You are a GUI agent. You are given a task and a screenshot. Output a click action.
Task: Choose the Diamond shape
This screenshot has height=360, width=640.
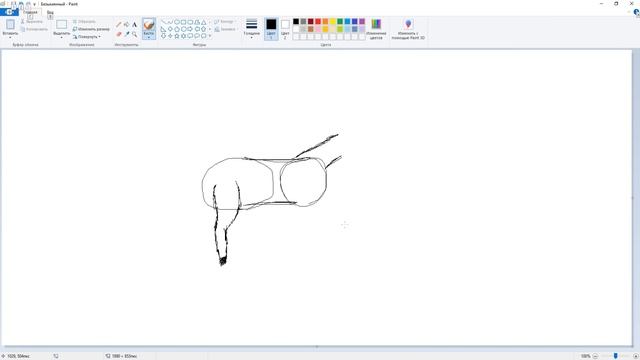pyautogui.click(x=170, y=29)
